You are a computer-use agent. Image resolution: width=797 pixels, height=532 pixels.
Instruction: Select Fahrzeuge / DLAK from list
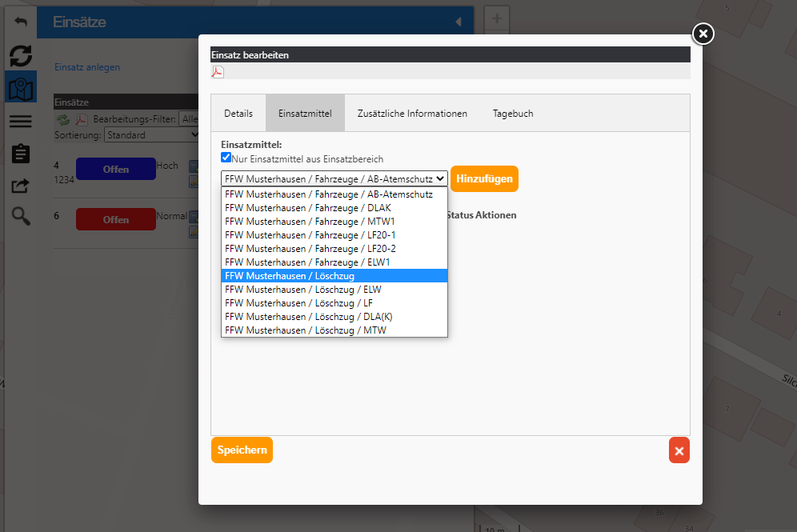[x=334, y=208]
